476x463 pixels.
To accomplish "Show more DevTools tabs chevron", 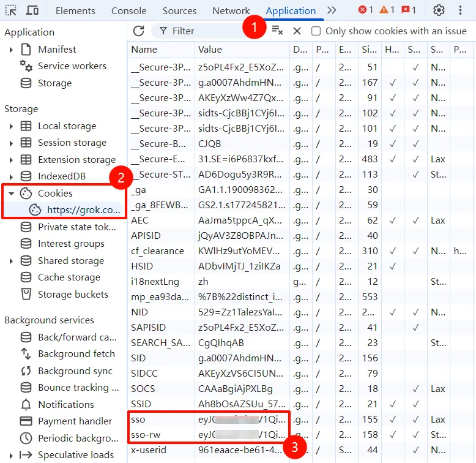I will point(332,10).
